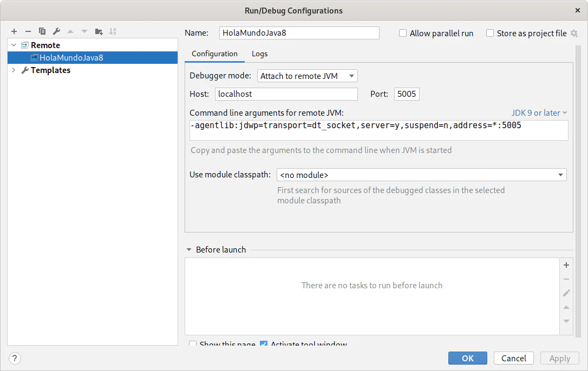Open the JDK 9 or later version selector
The image size is (588, 371).
tap(539, 112)
